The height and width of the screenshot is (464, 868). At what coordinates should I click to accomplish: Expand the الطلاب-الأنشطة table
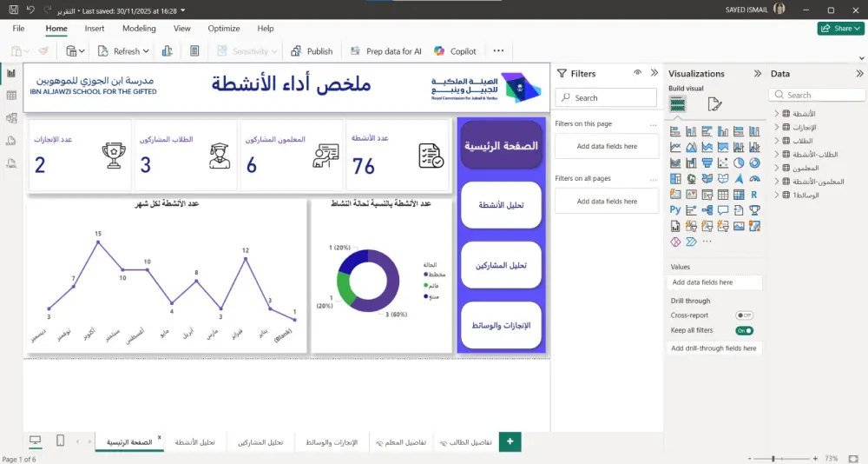click(x=776, y=154)
